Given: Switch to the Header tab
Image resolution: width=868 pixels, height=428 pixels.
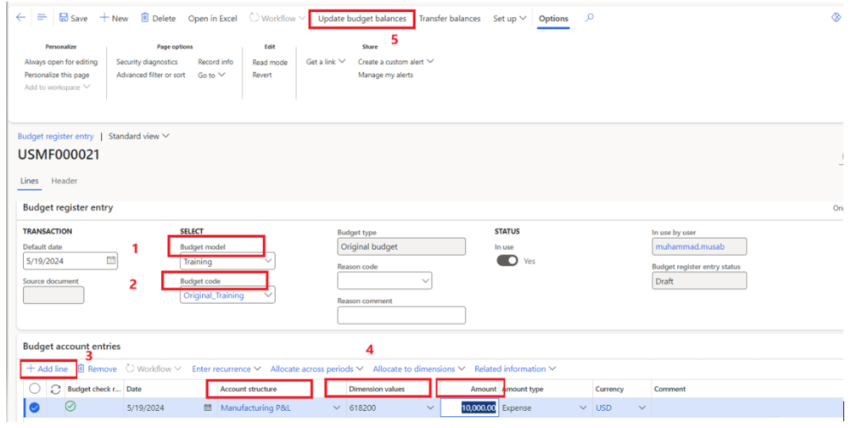Looking at the screenshot, I should click(64, 181).
